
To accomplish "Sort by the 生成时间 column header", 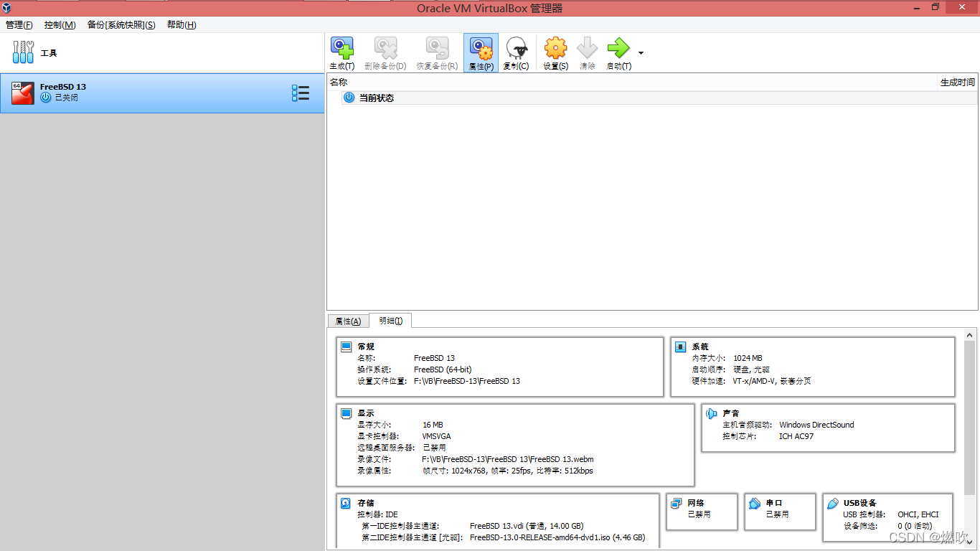I will coord(958,83).
